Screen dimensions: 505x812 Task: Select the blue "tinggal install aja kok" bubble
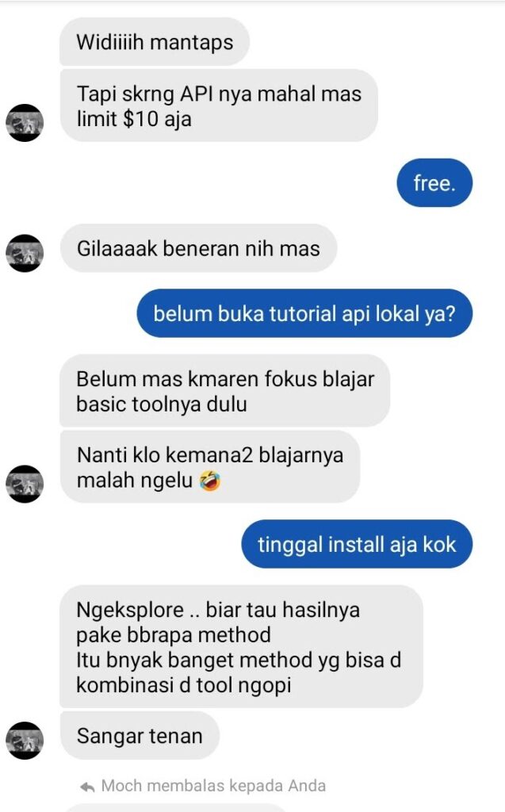click(357, 544)
